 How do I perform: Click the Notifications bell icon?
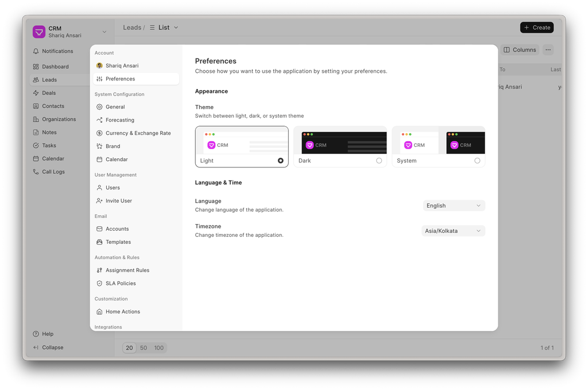[x=36, y=52]
